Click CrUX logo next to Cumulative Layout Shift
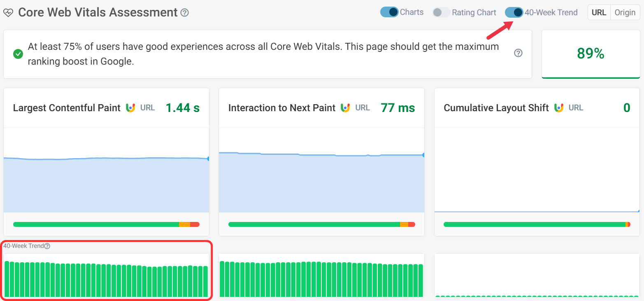 559,108
